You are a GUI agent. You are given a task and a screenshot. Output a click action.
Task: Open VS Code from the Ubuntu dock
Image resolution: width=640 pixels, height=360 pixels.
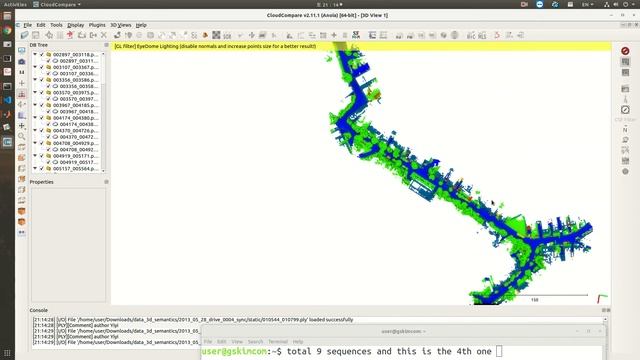(7, 100)
